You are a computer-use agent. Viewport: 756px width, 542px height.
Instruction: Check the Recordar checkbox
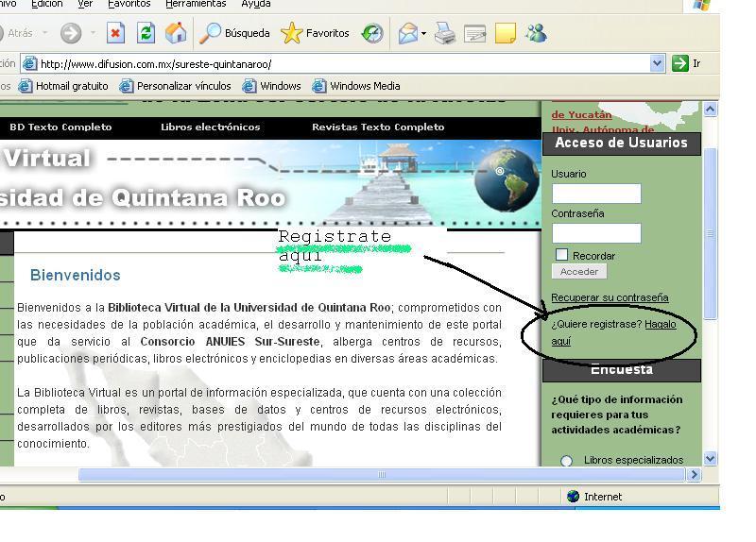pyautogui.click(x=561, y=254)
